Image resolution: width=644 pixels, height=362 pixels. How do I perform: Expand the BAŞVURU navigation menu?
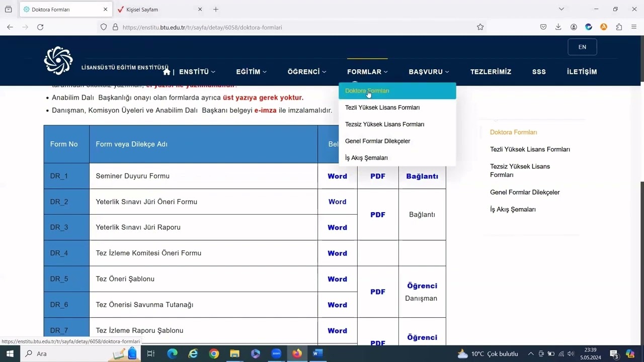click(x=429, y=72)
